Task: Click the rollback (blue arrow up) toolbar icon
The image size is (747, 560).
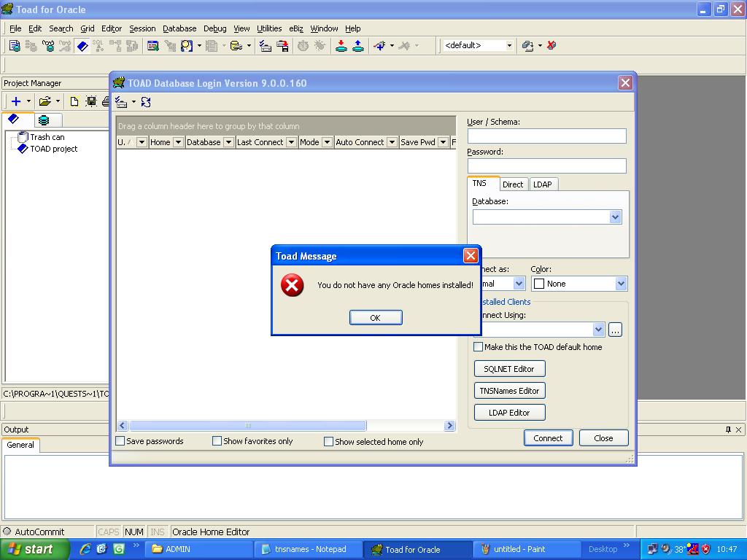Action: click(358, 46)
